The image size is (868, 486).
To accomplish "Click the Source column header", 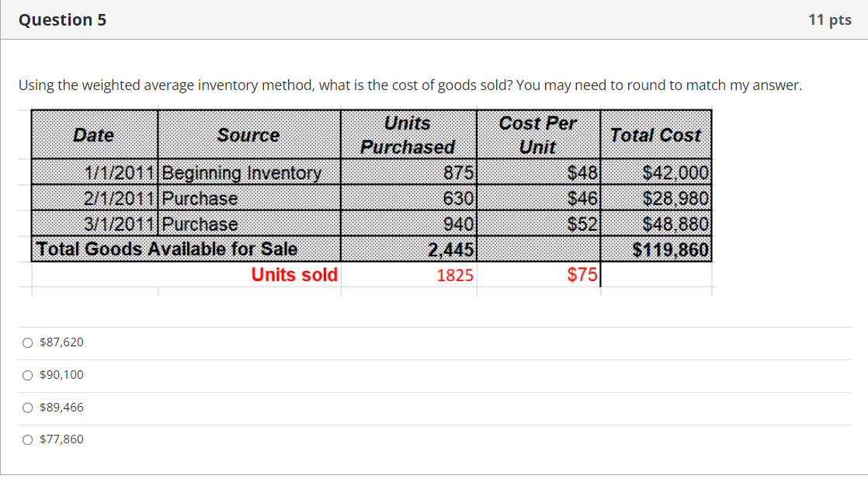I will tap(248, 134).
